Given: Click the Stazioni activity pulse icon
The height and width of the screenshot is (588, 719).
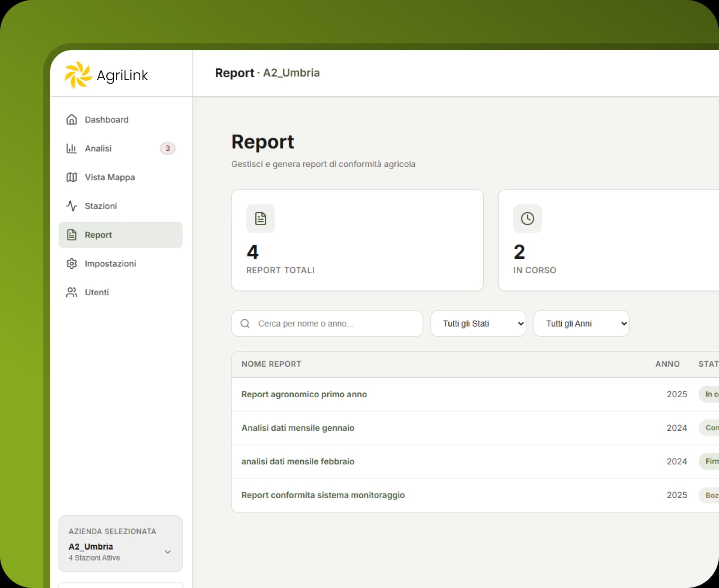Looking at the screenshot, I should (x=71, y=206).
